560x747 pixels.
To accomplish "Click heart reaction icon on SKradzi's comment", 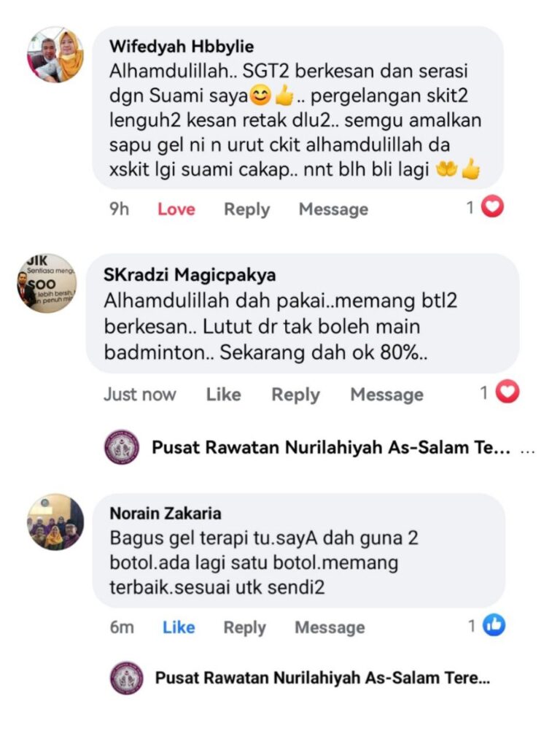I will 507,392.
